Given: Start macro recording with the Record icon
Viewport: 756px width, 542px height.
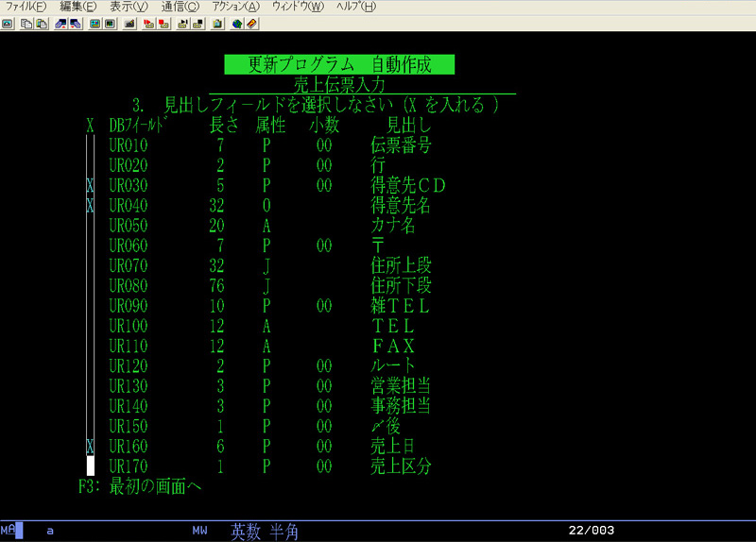Looking at the screenshot, I should click(x=148, y=24).
